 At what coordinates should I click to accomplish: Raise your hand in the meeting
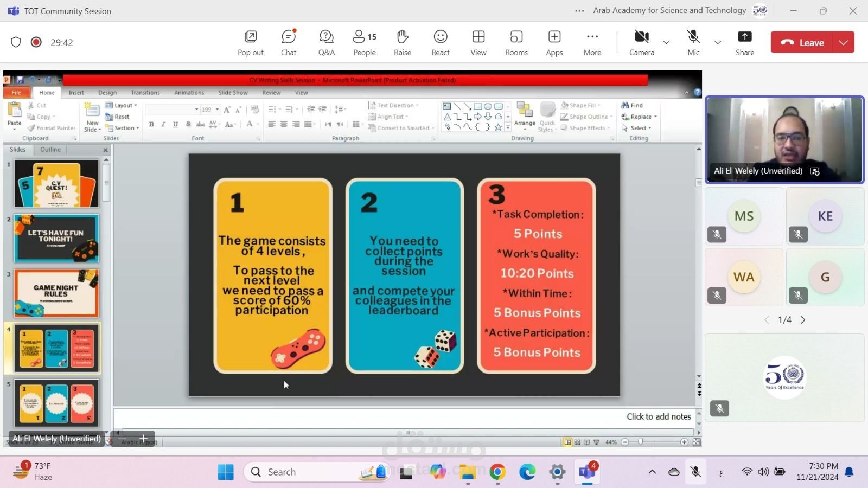pyautogui.click(x=403, y=43)
